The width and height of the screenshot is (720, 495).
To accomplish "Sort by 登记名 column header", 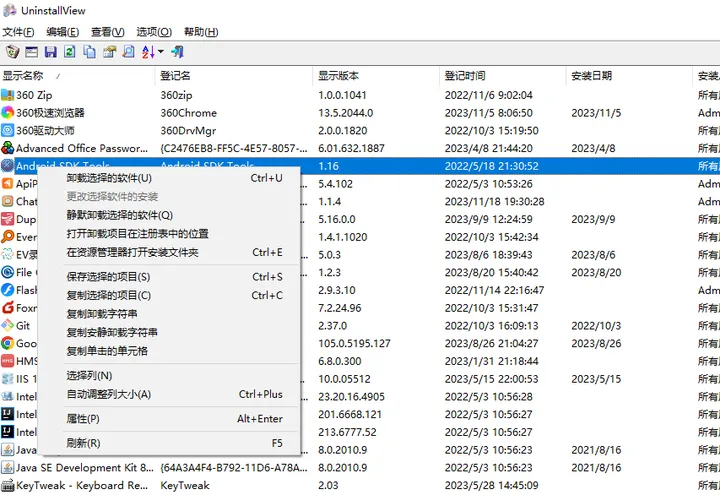I will pyautogui.click(x=234, y=76).
